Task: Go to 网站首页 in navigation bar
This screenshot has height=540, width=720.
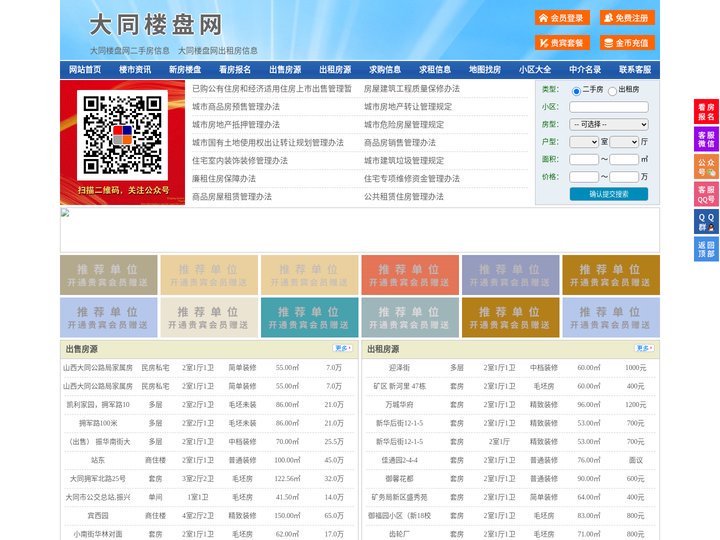Action: click(85, 70)
